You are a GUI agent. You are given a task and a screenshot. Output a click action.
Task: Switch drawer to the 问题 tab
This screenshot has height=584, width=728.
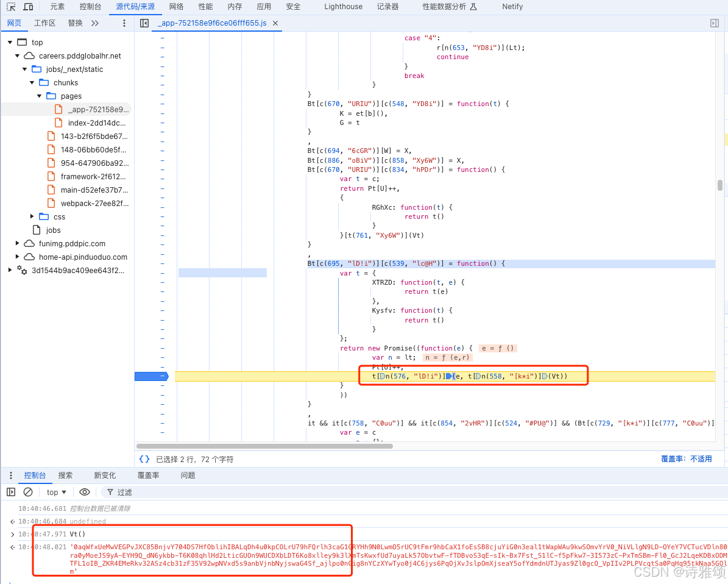click(188, 475)
